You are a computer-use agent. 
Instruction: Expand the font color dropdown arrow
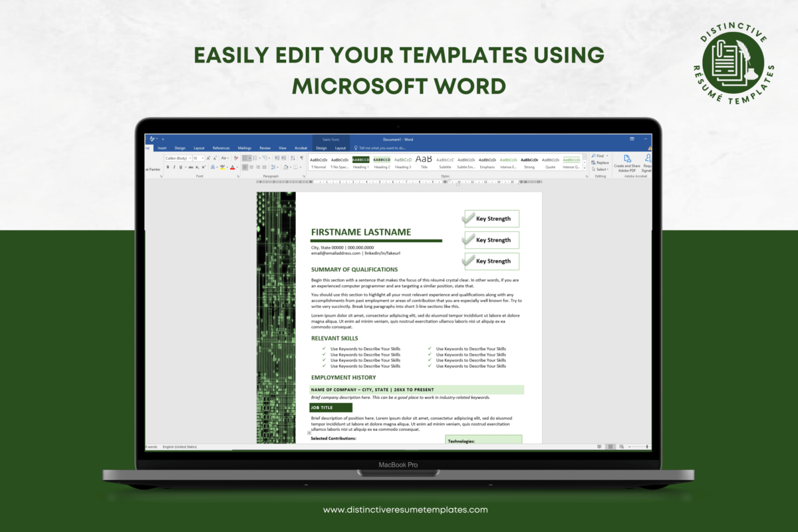tap(237, 168)
